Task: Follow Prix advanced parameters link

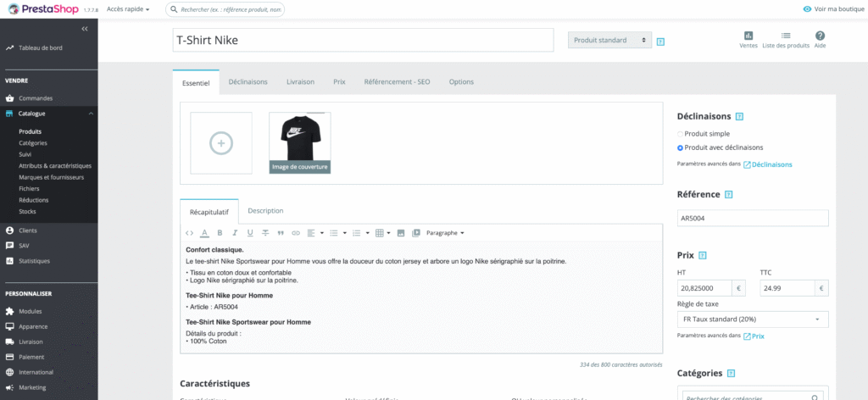Action: (754, 336)
